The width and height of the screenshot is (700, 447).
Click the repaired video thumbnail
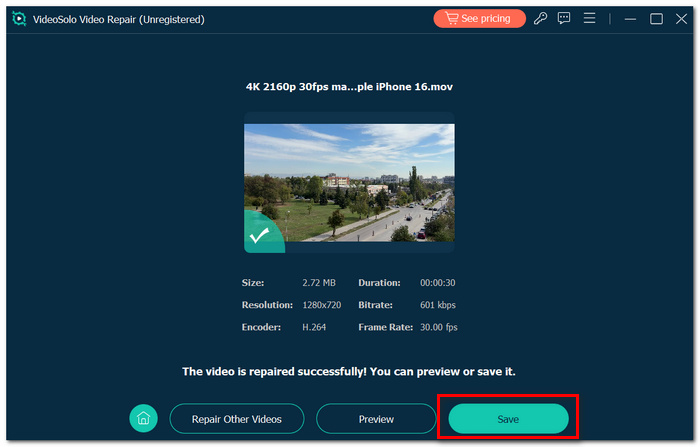pyautogui.click(x=349, y=183)
